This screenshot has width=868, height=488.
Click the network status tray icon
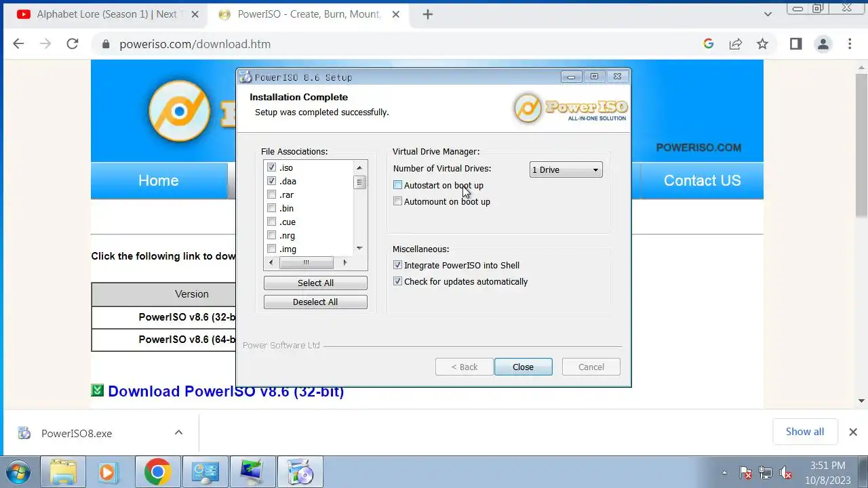766,472
